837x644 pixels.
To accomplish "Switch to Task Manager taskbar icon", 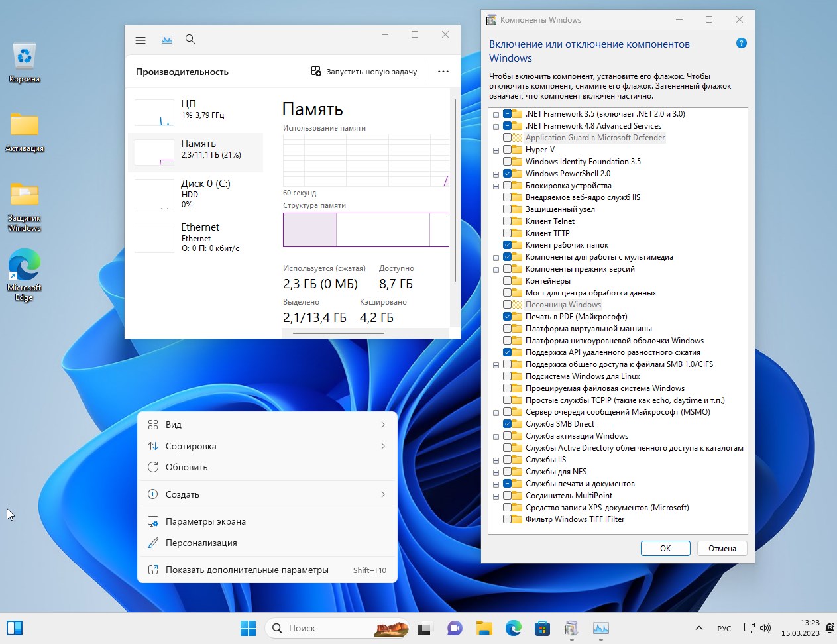I will [600, 628].
